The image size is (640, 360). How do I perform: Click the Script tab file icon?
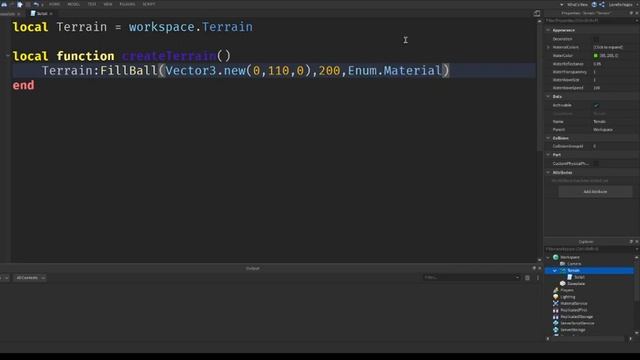click(33, 13)
